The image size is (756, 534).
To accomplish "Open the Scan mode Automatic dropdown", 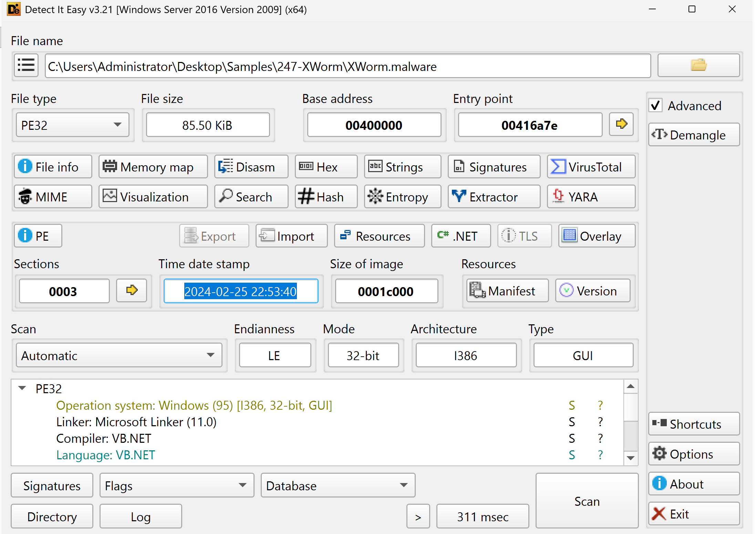I will 119,355.
